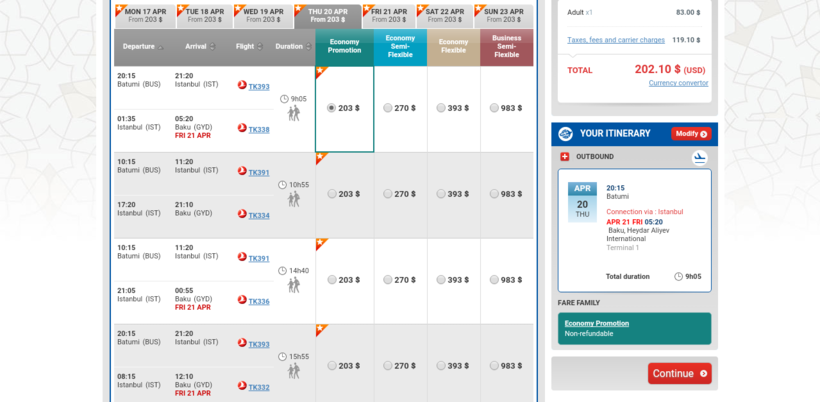The image size is (820, 402).
Task: Click Turkish Airlines logo next to TK336
Action: [242, 300]
